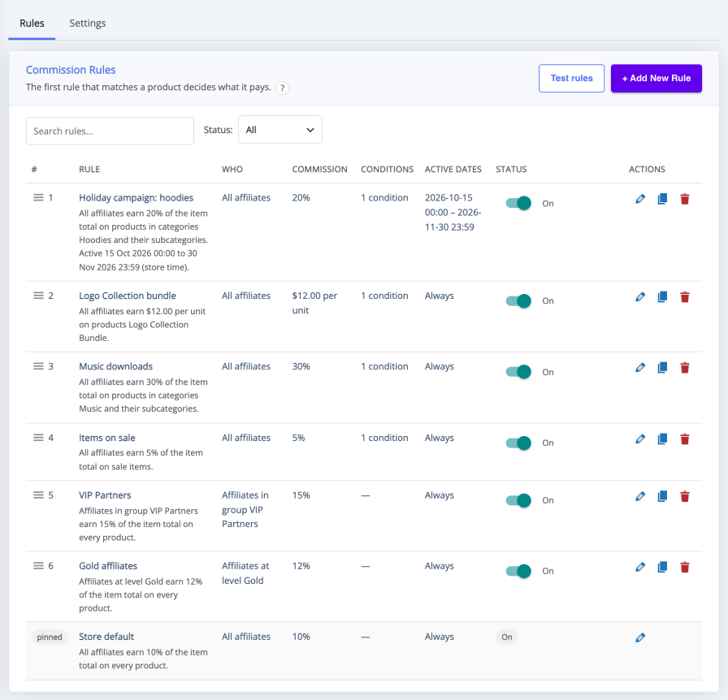728x700 pixels.
Task: Delete the Holiday campaign: hoodies rule
Action: tap(685, 199)
